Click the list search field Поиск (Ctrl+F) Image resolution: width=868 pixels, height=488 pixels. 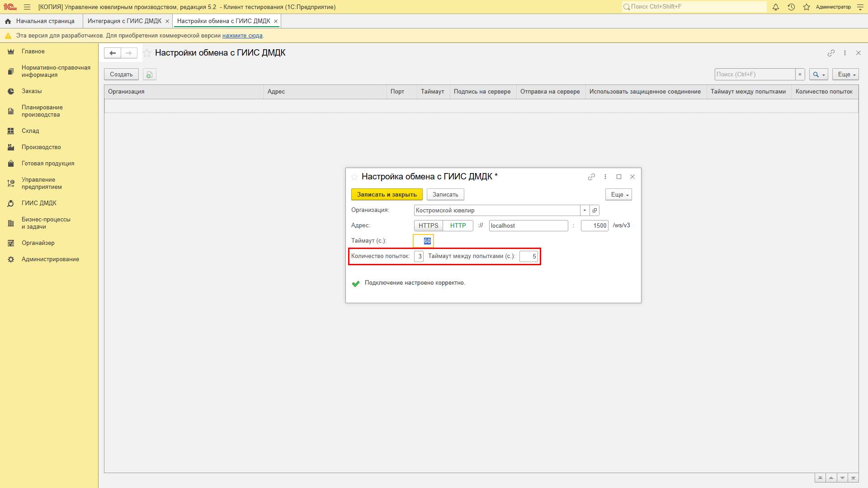click(x=755, y=75)
